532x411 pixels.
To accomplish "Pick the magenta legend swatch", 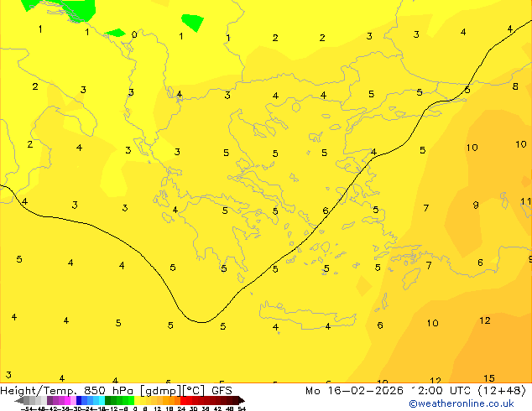I will point(67,400).
